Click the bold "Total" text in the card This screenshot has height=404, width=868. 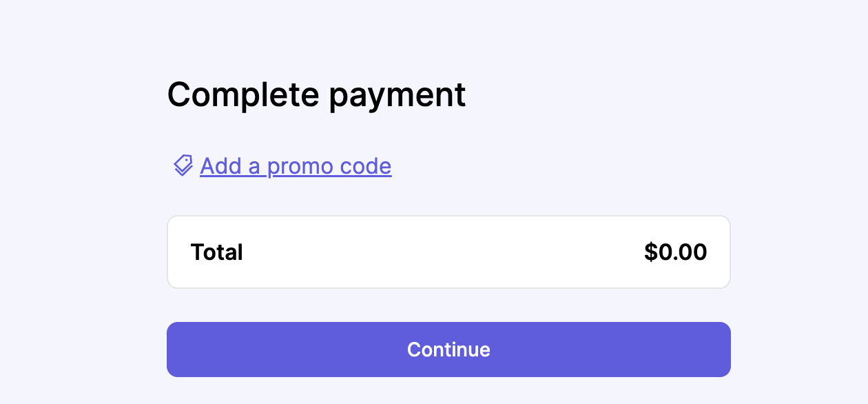pos(217,252)
